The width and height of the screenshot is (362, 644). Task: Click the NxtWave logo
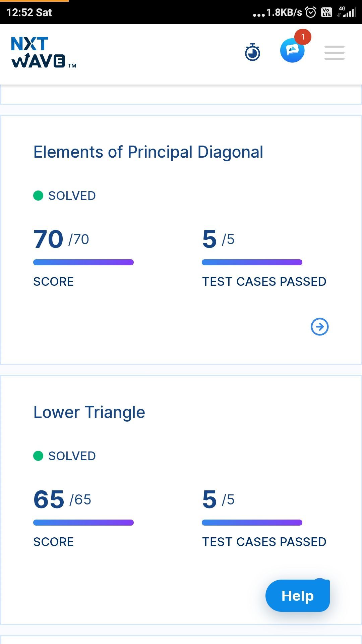coord(44,52)
